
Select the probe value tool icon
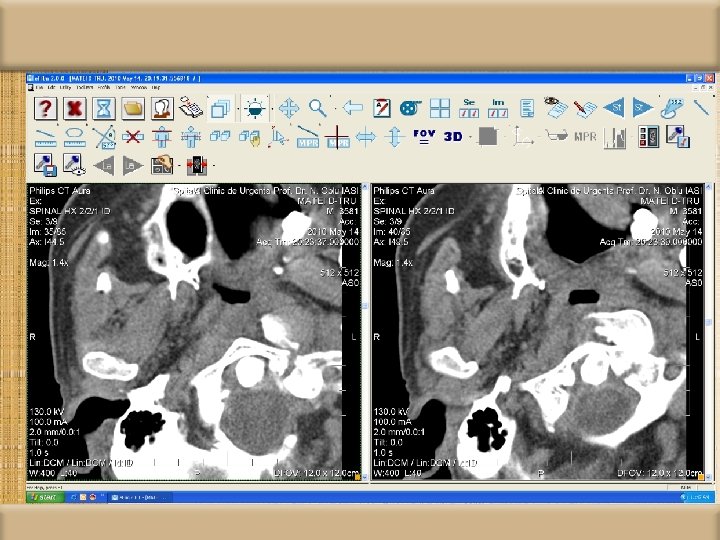pos(672,108)
